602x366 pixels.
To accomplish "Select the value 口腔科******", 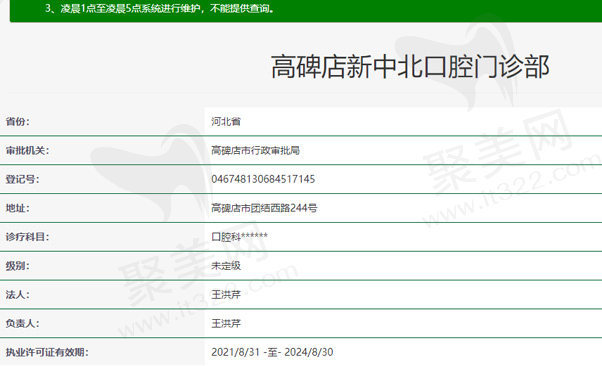I will [239, 237].
